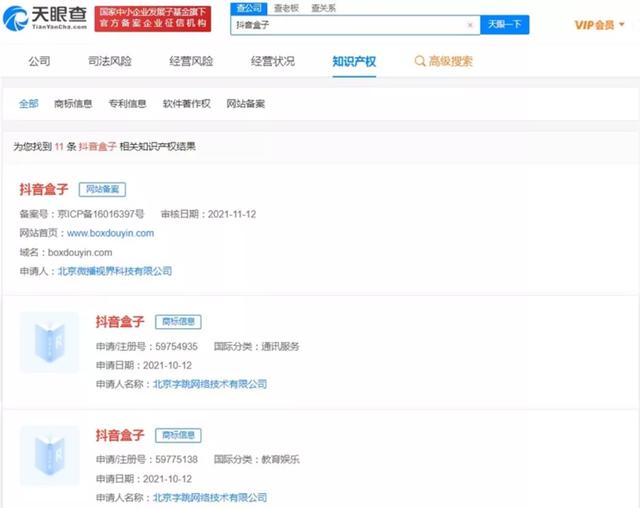Filter results by 全部
640x508 pixels.
coord(29,104)
